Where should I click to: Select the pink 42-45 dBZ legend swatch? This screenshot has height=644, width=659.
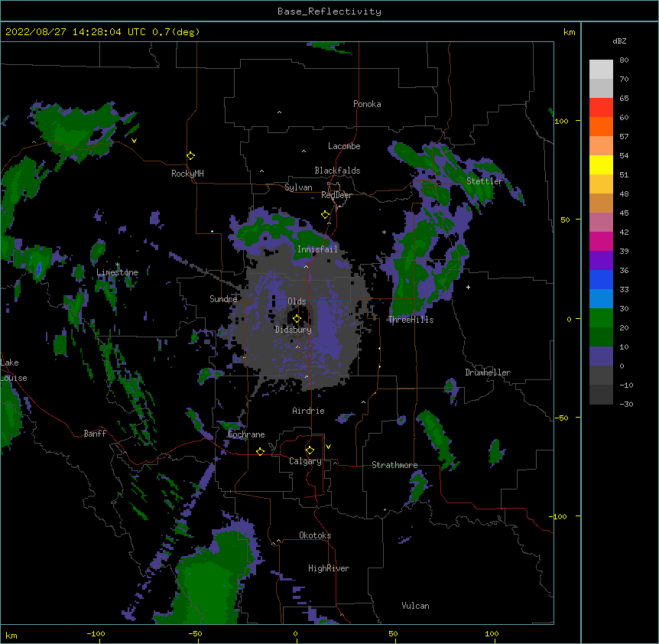[x=601, y=223]
